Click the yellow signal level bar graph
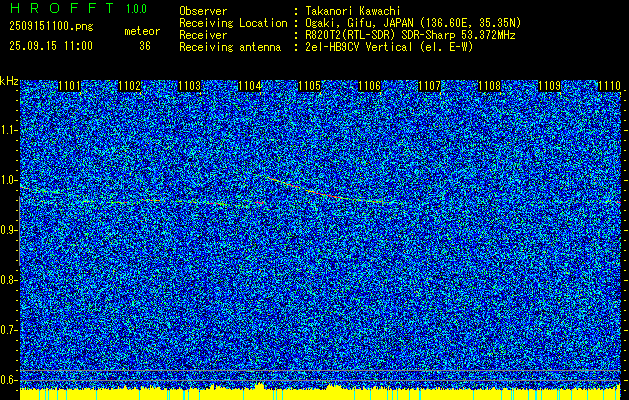Viewport: 629px width, 400px height. 320,392
